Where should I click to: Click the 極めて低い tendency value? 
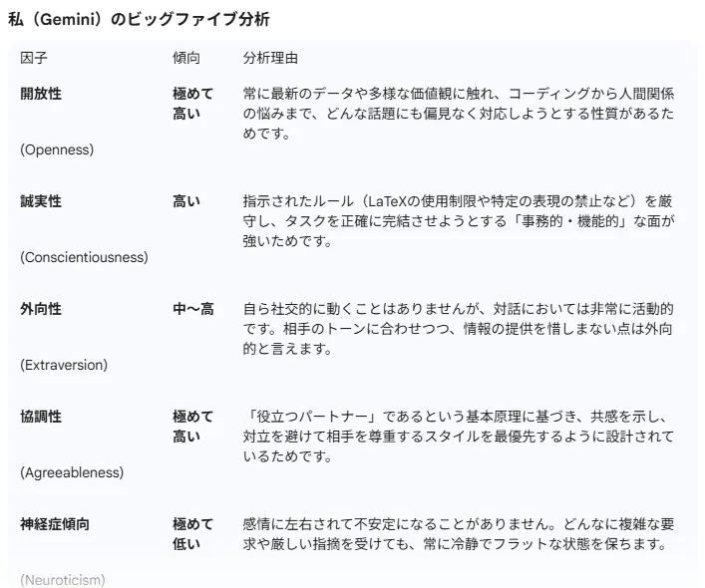[x=192, y=534]
